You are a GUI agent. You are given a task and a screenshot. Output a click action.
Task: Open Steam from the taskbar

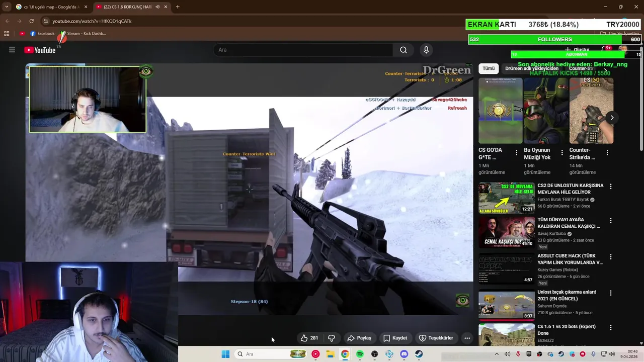pos(419,354)
